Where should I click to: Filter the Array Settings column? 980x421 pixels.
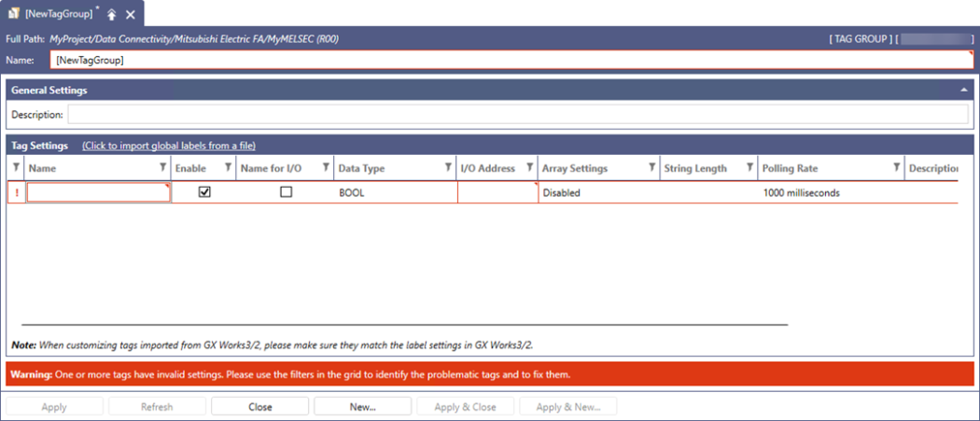651,168
